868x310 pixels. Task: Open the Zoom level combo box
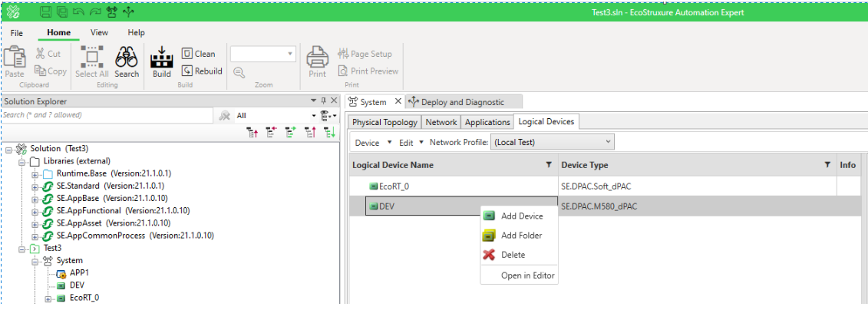coord(263,54)
